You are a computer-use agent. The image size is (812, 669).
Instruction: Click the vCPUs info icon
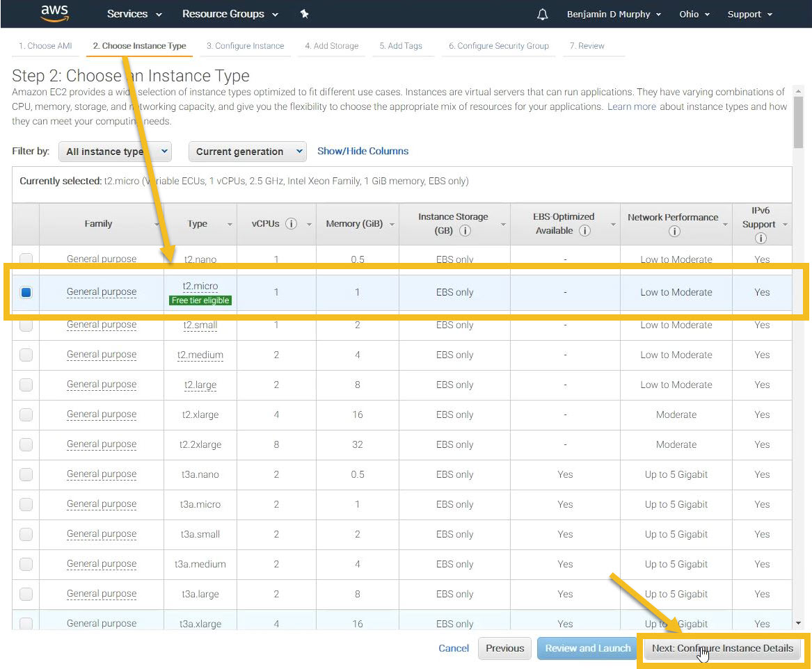click(292, 223)
